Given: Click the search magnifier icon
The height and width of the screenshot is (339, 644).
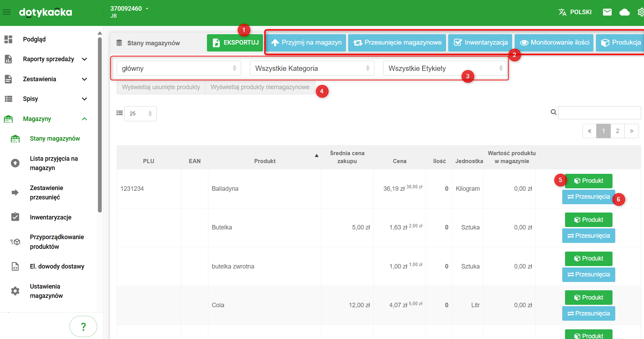Looking at the screenshot, I should click(553, 112).
